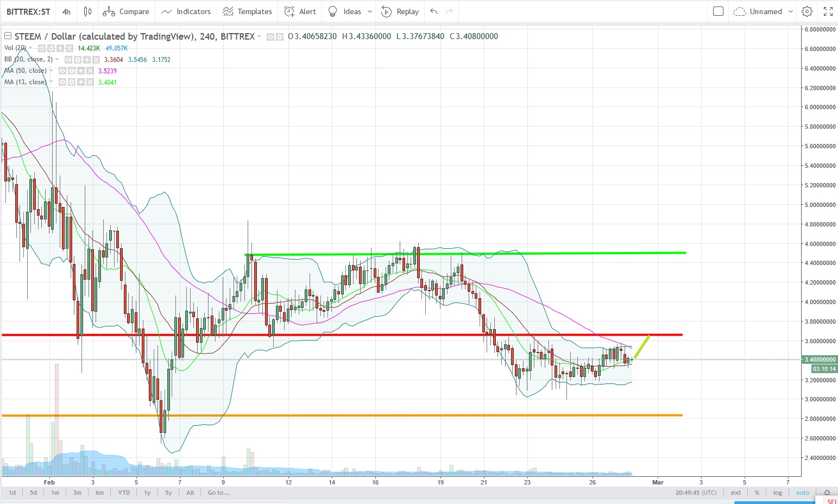Select the 1d time range
Screen dimensions: 838x504
pyautogui.click(x=12, y=493)
